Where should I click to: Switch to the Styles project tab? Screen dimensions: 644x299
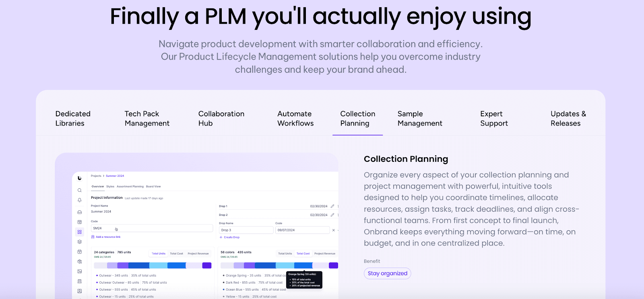pos(110,187)
